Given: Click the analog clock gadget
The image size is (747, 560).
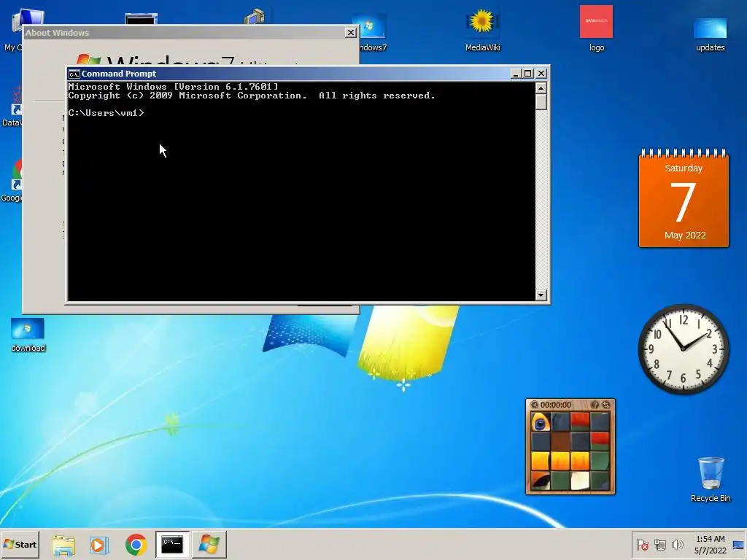Looking at the screenshot, I should click(683, 349).
